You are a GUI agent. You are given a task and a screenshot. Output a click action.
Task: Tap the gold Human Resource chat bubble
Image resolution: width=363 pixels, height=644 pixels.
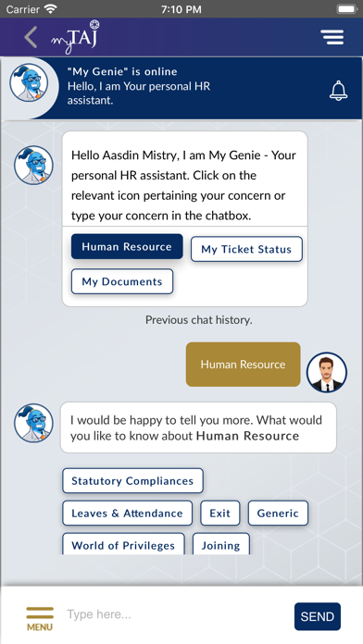(x=243, y=365)
